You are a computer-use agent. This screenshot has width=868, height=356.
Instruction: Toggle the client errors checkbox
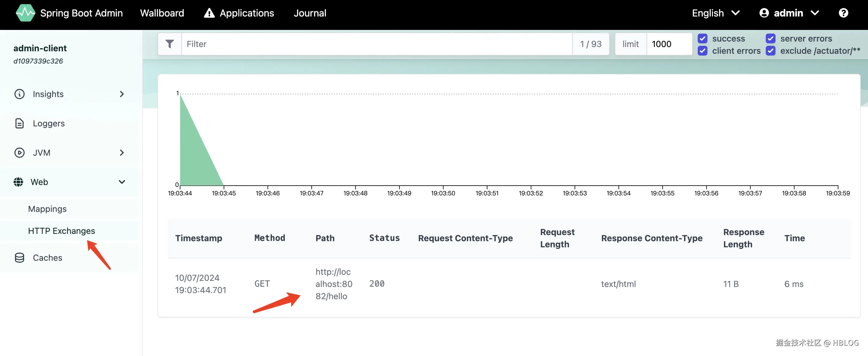coord(702,51)
